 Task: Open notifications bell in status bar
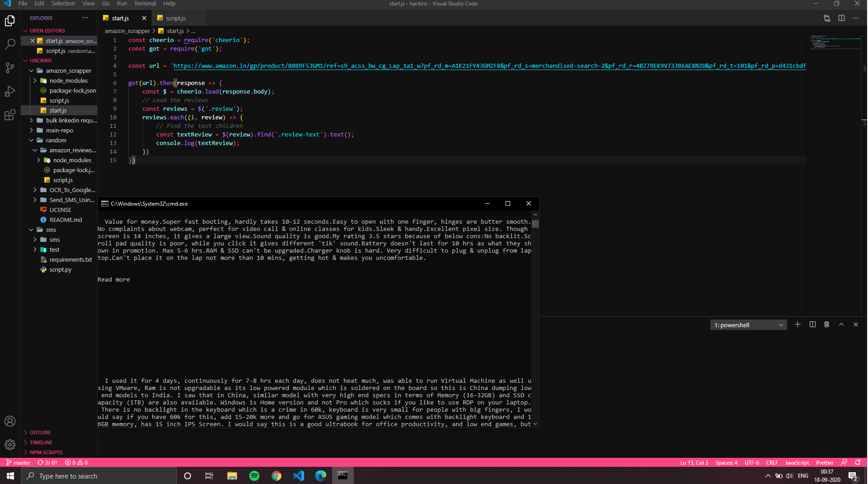tap(858, 462)
